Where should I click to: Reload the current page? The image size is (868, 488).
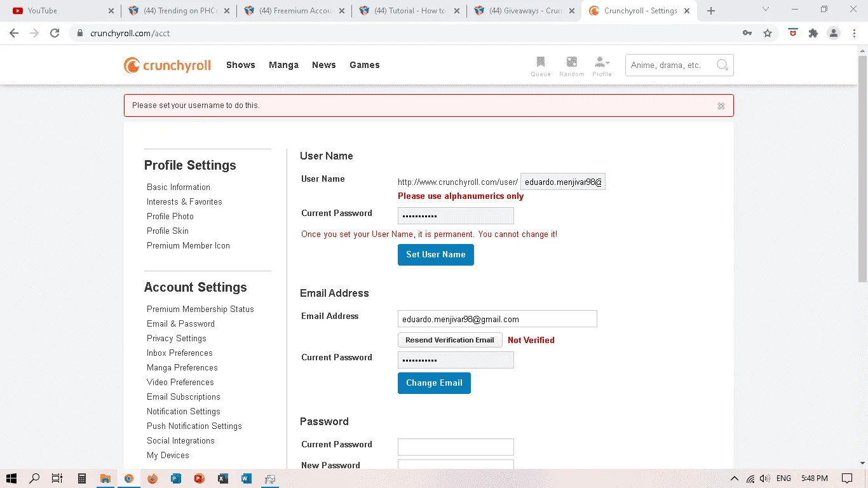[55, 33]
